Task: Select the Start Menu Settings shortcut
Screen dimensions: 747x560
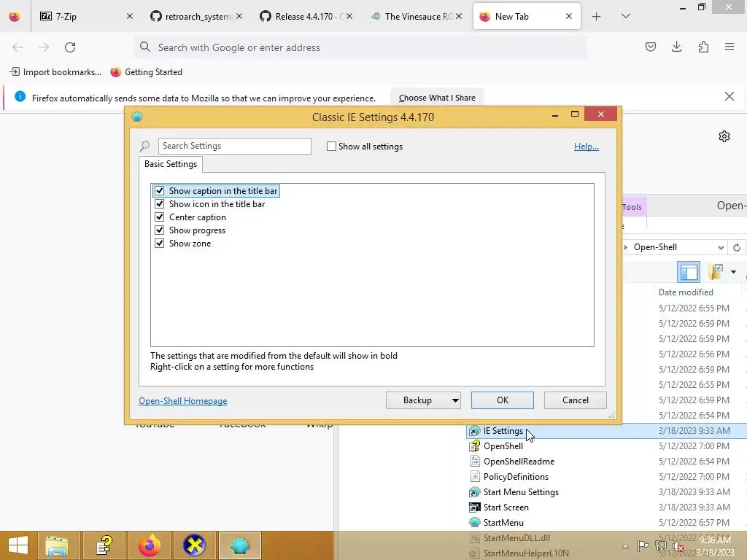Action: point(521,492)
